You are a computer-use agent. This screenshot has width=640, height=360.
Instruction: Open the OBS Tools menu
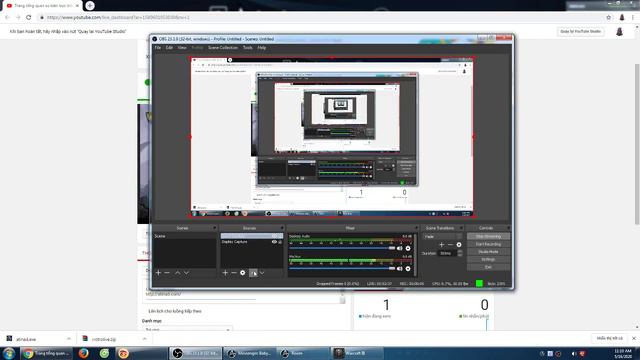[247, 48]
